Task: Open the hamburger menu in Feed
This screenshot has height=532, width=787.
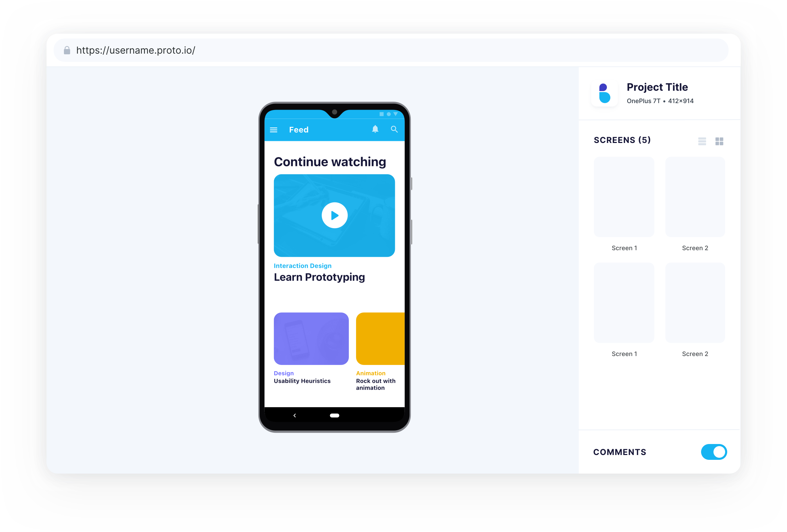Action: pos(274,130)
